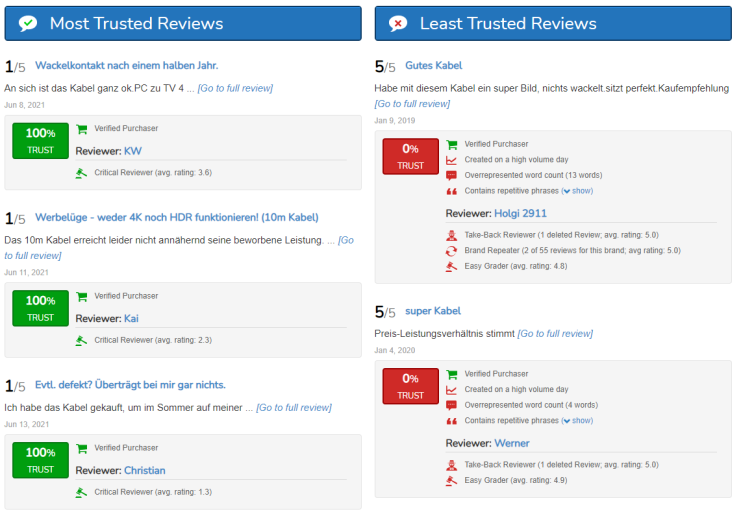Click the red chat icon for 13 words count
Screen dimensions: 754x518
[x=451, y=176]
